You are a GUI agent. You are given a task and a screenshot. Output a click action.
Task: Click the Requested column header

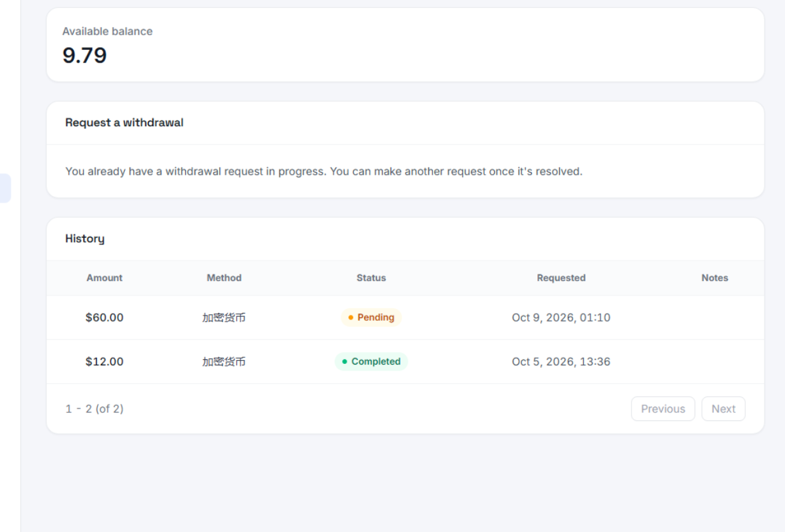pyautogui.click(x=561, y=278)
